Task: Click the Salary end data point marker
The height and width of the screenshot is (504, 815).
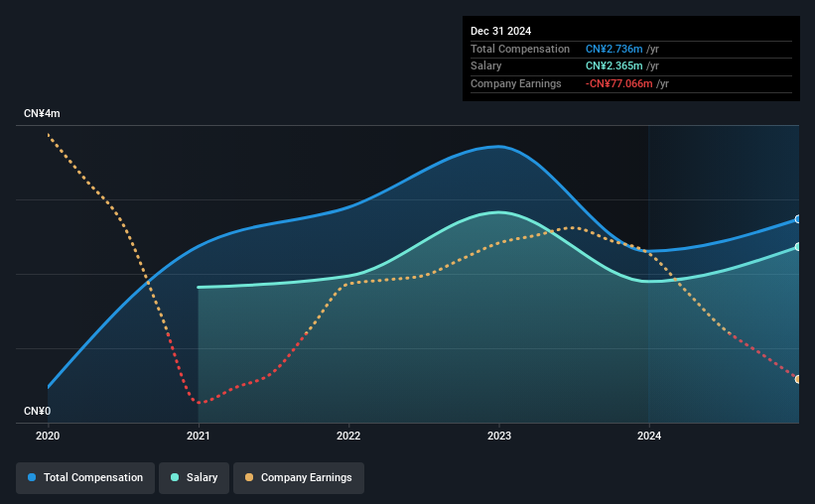Action: (798, 247)
